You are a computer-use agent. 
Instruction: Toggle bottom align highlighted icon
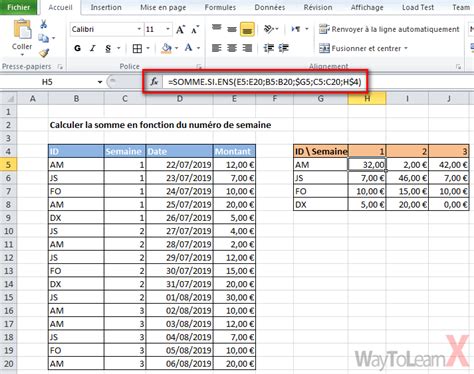[x=247, y=29]
